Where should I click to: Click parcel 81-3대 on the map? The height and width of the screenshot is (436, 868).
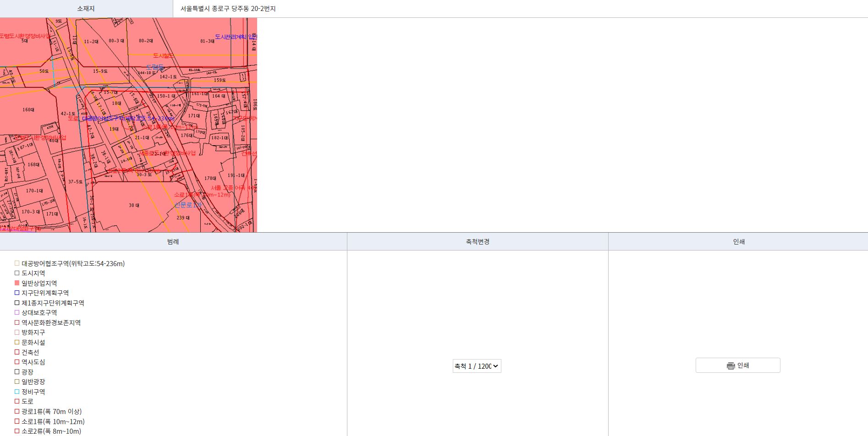click(207, 41)
